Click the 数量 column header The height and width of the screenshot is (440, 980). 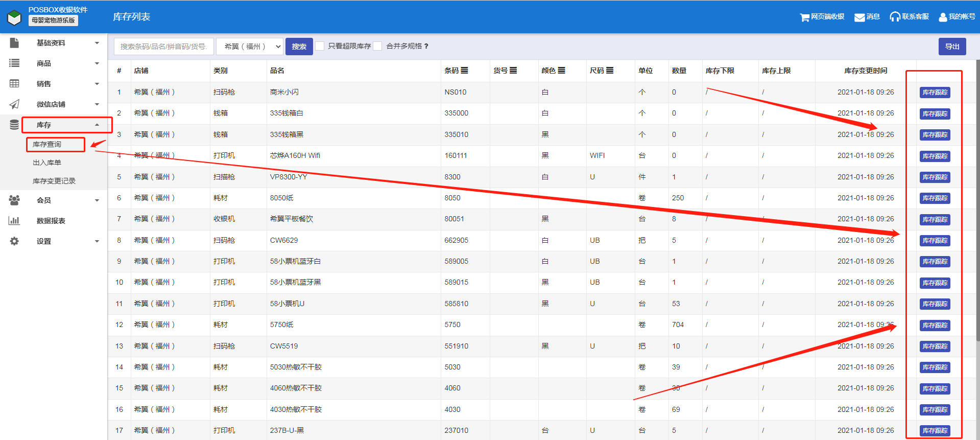pyautogui.click(x=679, y=71)
